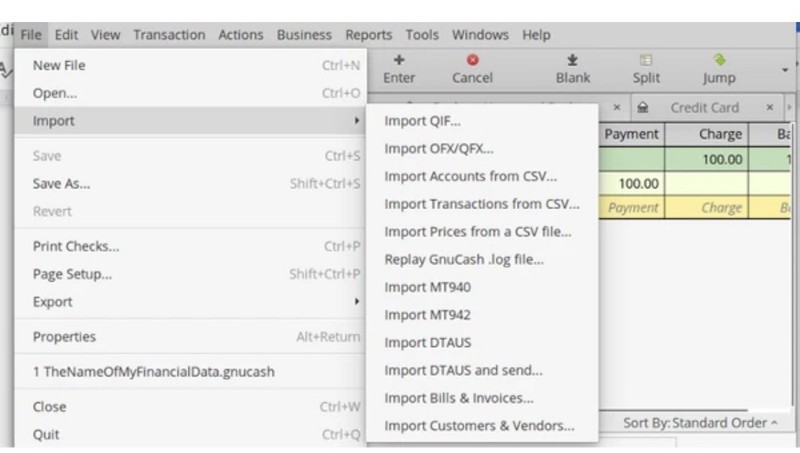Choose Import Transactions from CSV...
800x453 pixels.
pyautogui.click(x=482, y=204)
